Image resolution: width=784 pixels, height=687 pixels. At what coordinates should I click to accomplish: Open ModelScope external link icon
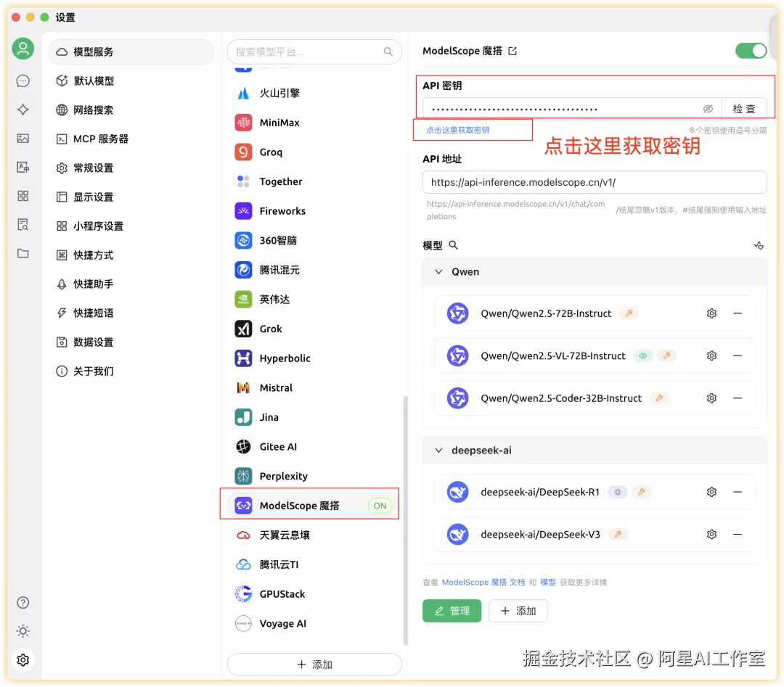(x=513, y=51)
